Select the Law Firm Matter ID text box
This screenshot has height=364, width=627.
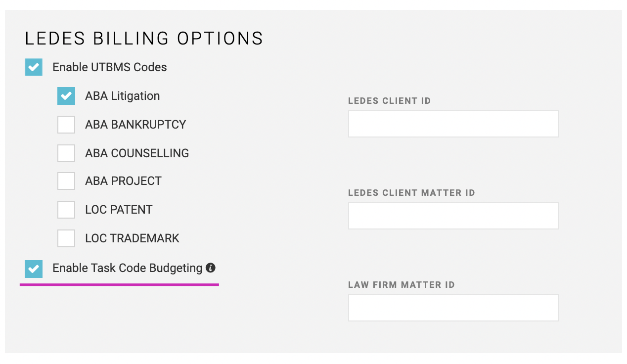click(x=453, y=308)
